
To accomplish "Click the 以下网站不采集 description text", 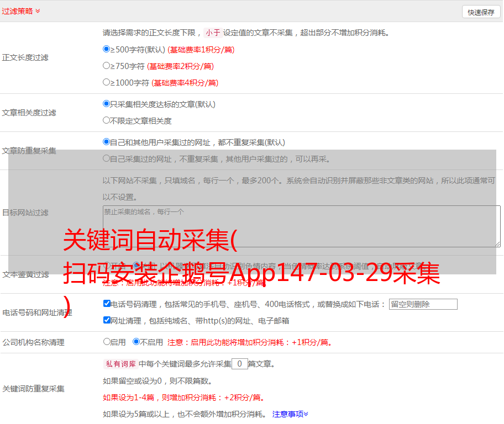I will click(299, 189).
